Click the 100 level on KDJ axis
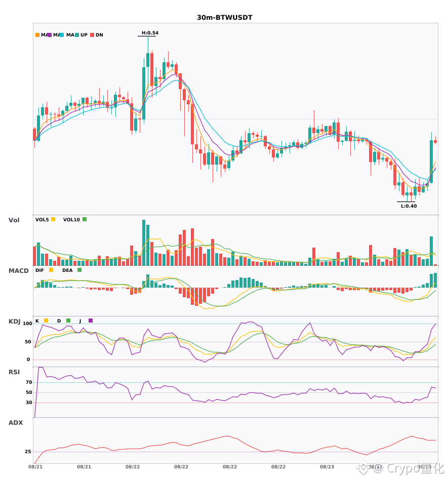 (x=27, y=324)
